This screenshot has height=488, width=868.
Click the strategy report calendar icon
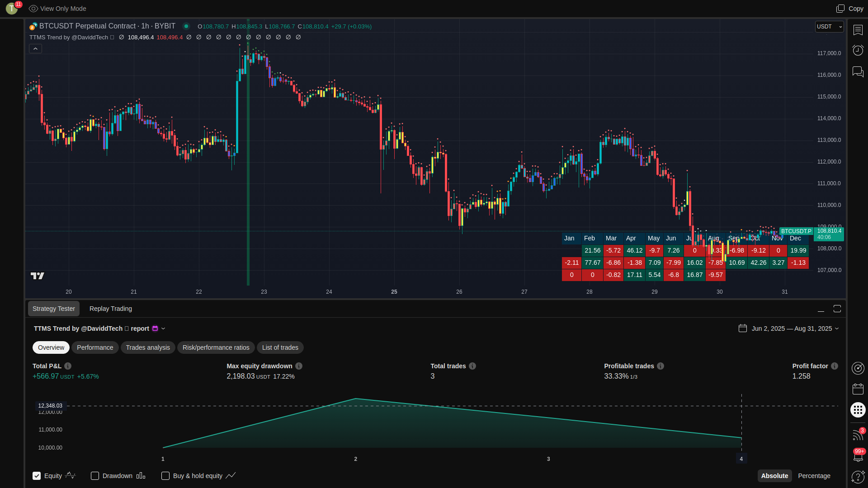[x=155, y=328]
